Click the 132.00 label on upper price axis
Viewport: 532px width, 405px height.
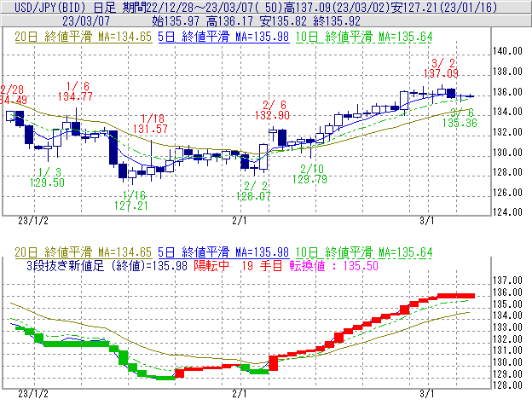tap(507, 132)
